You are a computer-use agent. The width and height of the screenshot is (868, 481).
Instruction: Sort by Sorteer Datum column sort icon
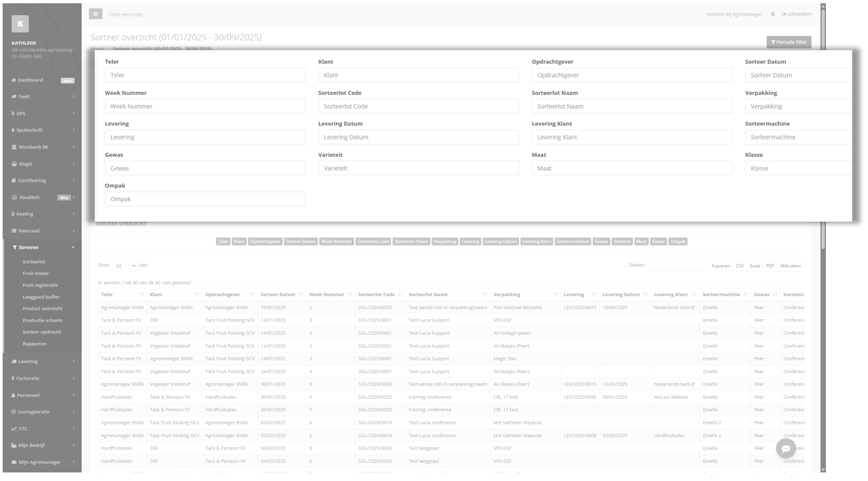[301, 295]
